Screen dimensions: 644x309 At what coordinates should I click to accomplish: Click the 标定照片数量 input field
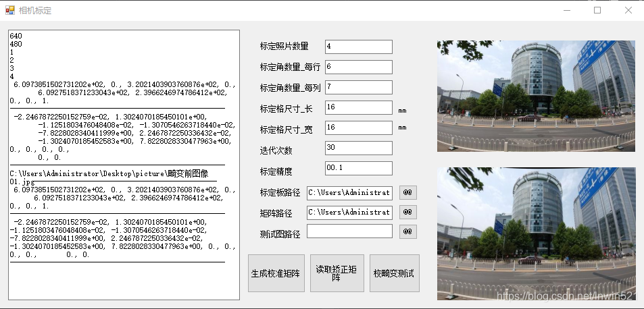point(359,47)
